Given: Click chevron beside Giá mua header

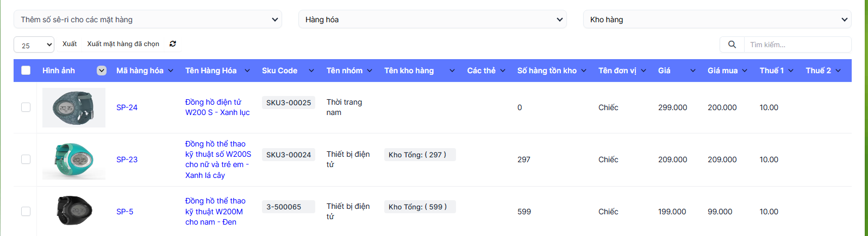Looking at the screenshot, I should [x=745, y=71].
